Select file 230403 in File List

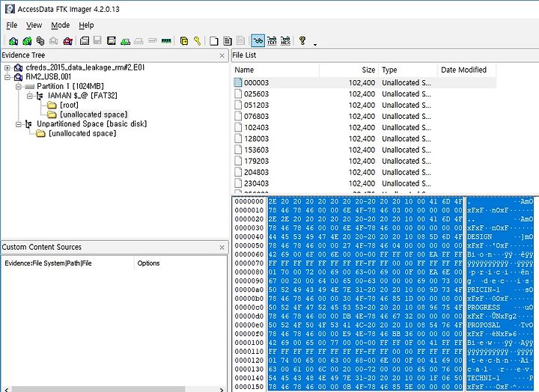(x=365, y=183)
